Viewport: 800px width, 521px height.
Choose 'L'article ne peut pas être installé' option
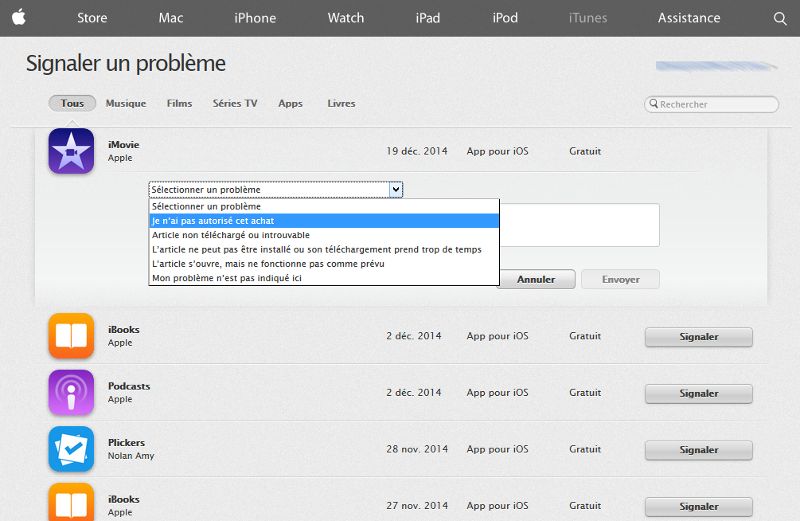point(323,250)
